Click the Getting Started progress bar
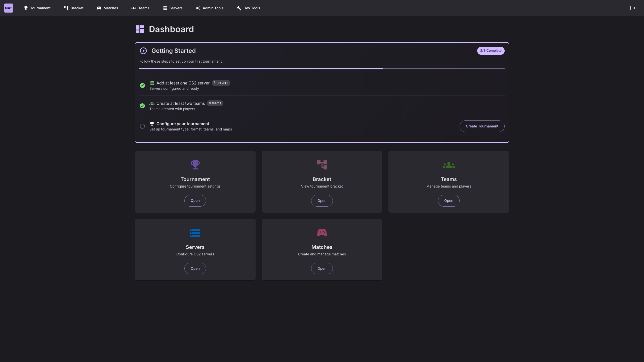Screen dimensions: 644x362 322,69
